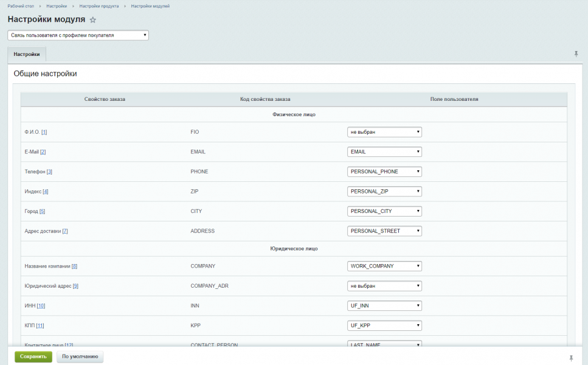
Task: Open property link [2] for E-Mail
Action: [x=43, y=152]
